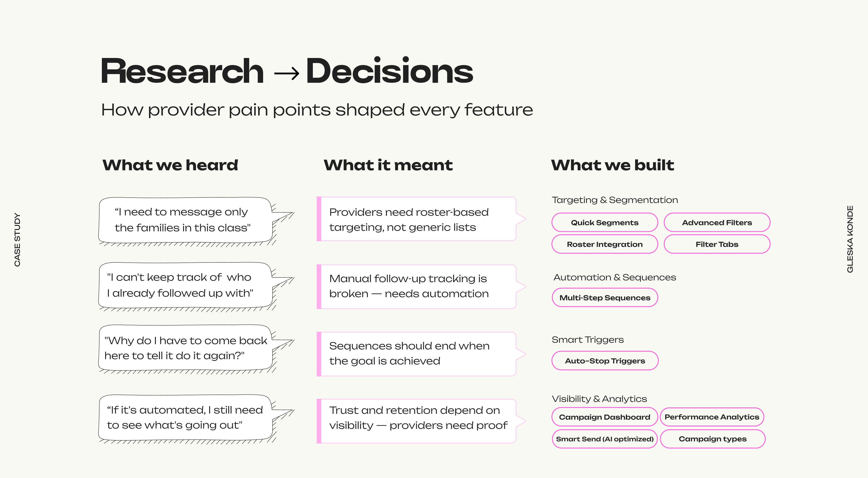
Task: Select the Advanced Filters pill
Action: [717, 222]
